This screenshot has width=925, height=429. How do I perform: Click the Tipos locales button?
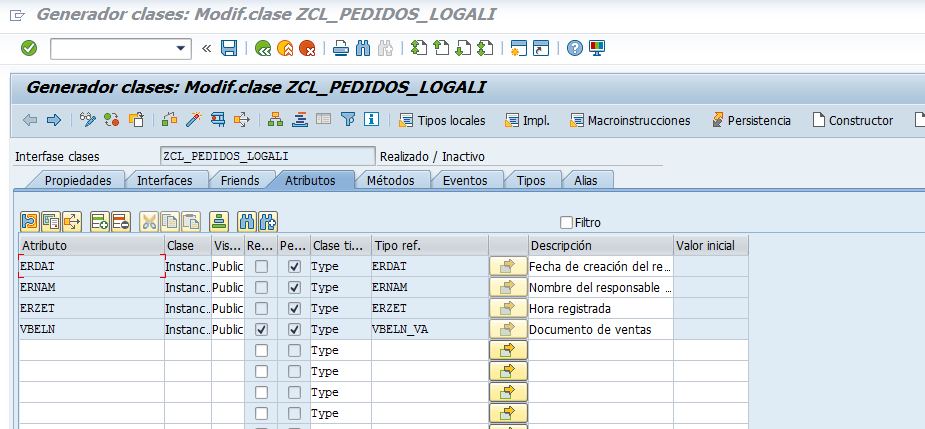coord(442,120)
